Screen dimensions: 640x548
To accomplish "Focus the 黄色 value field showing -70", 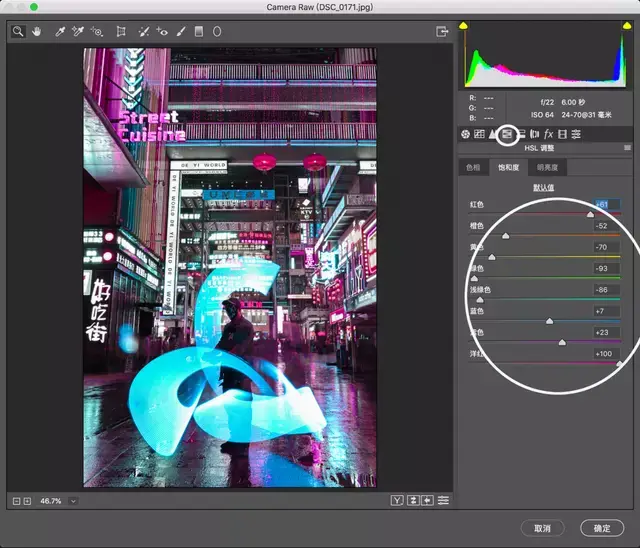I will pos(607,247).
